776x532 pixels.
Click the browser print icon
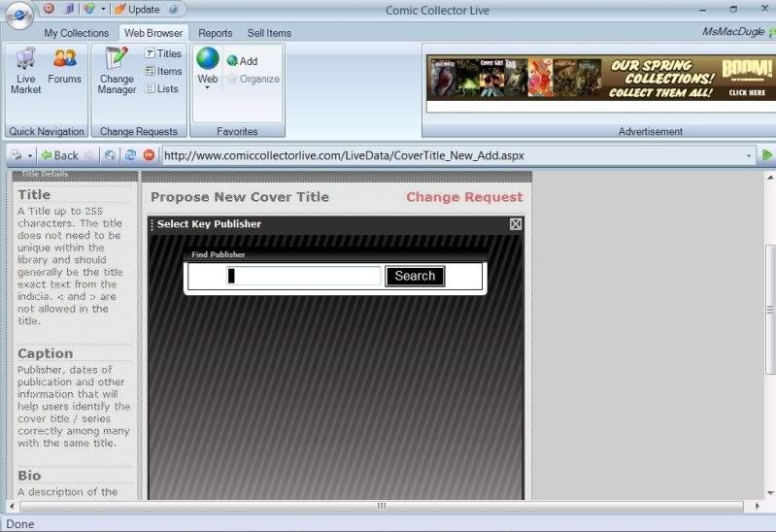[17, 155]
